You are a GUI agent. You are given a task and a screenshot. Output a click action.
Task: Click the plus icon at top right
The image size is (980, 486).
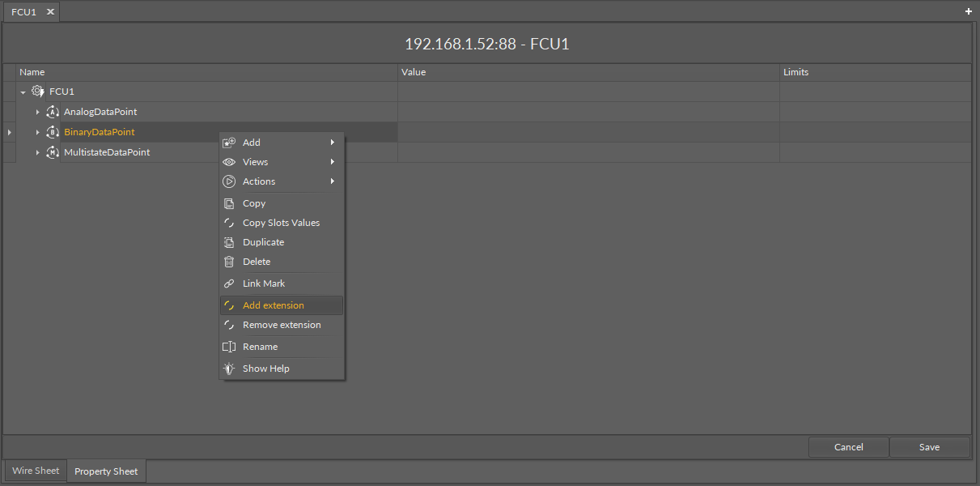click(969, 11)
